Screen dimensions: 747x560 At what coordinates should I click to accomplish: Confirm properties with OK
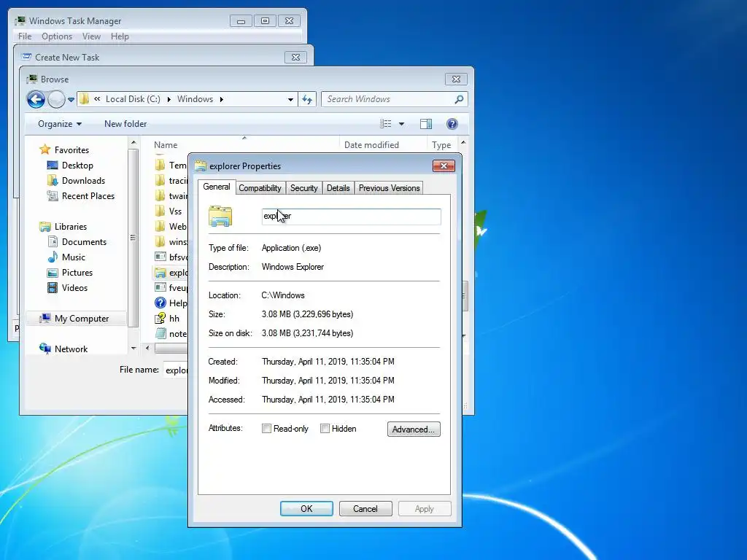(x=306, y=508)
